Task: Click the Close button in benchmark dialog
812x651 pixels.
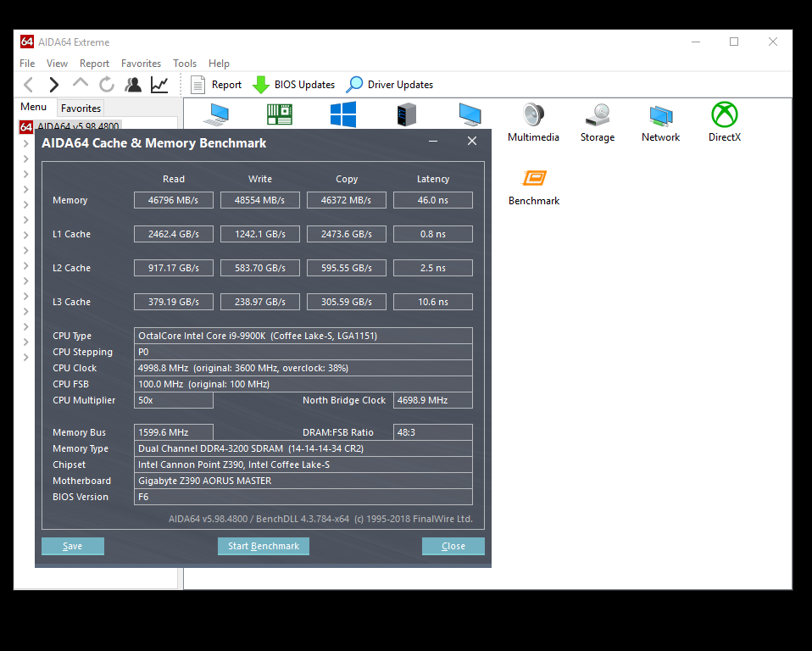Action: (x=453, y=546)
